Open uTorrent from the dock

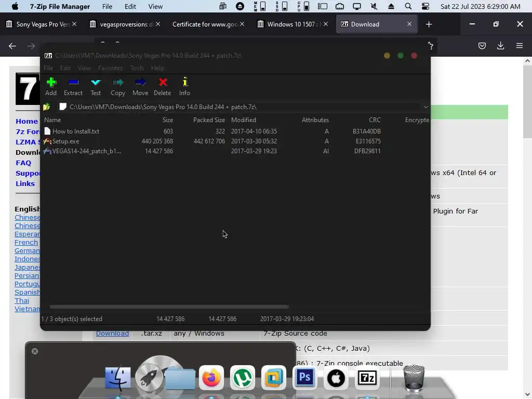click(242, 378)
